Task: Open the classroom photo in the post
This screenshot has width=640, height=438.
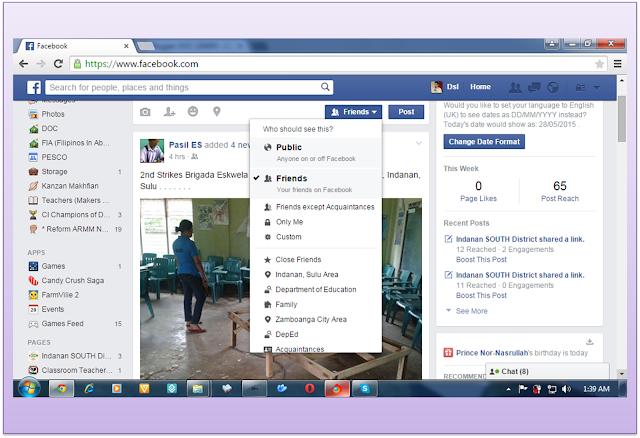Action: point(281,289)
